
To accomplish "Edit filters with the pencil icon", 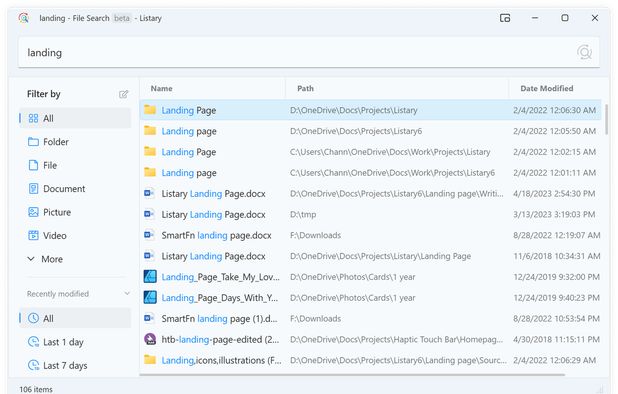I will pyautogui.click(x=123, y=94).
